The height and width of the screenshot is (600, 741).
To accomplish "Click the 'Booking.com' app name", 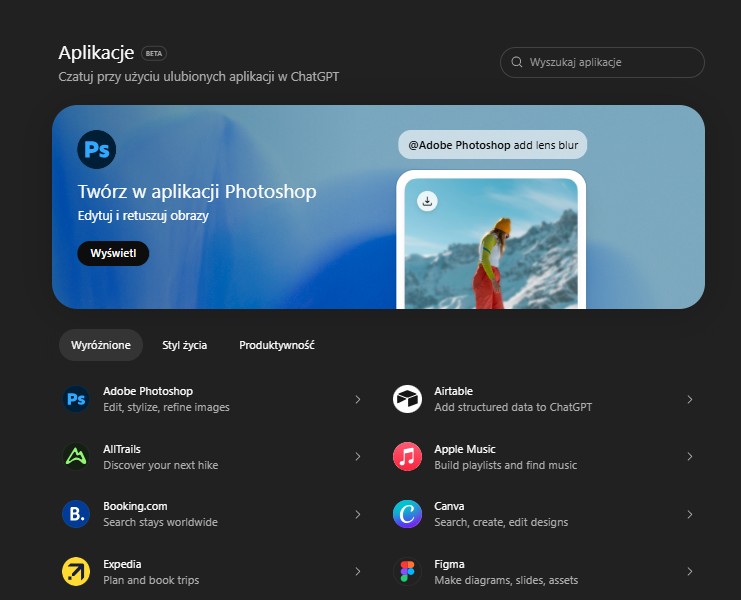I will pyautogui.click(x=135, y=506).
